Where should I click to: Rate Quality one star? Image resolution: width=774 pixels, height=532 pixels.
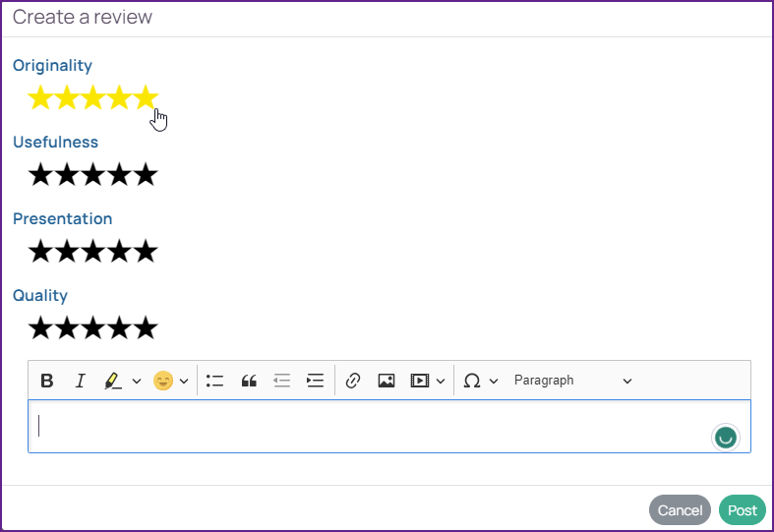click(x=40, y=327)
